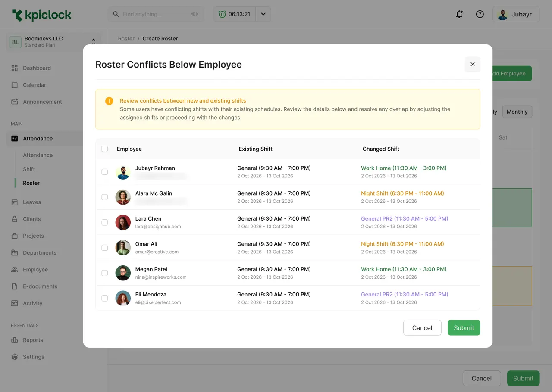Submit the roster conflicts dialog
Viewport: 552px width, 392px height.
pos(464,328)
